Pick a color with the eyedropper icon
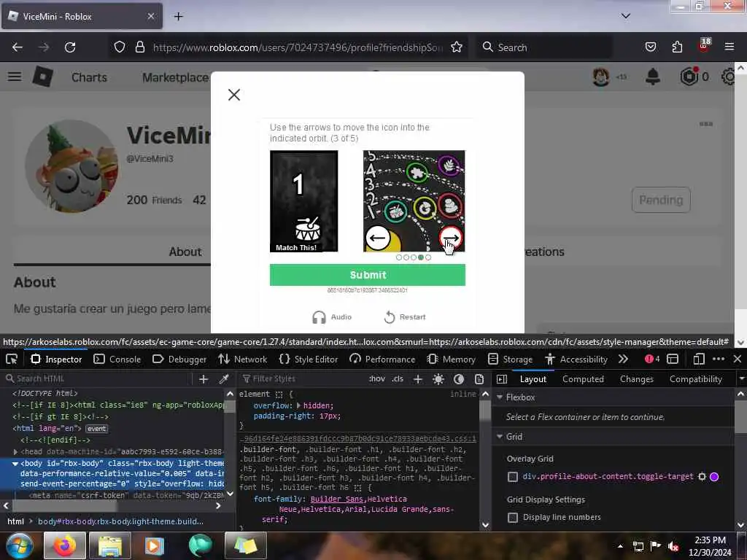747x560 pixels. tap(223, 379)
